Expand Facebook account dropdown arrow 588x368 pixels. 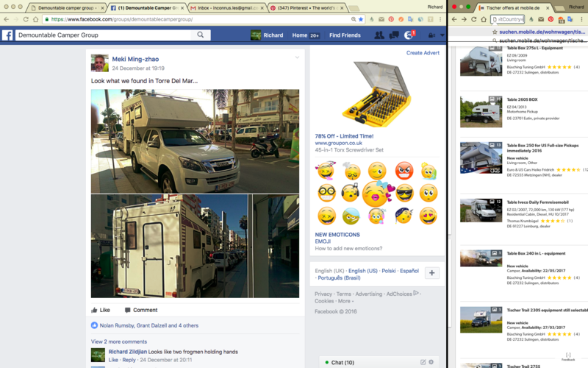(x=442, y=35)
